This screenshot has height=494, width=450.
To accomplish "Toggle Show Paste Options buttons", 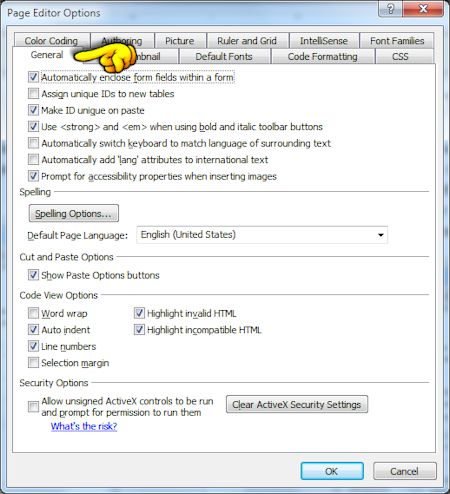I will tap(33, 275).
